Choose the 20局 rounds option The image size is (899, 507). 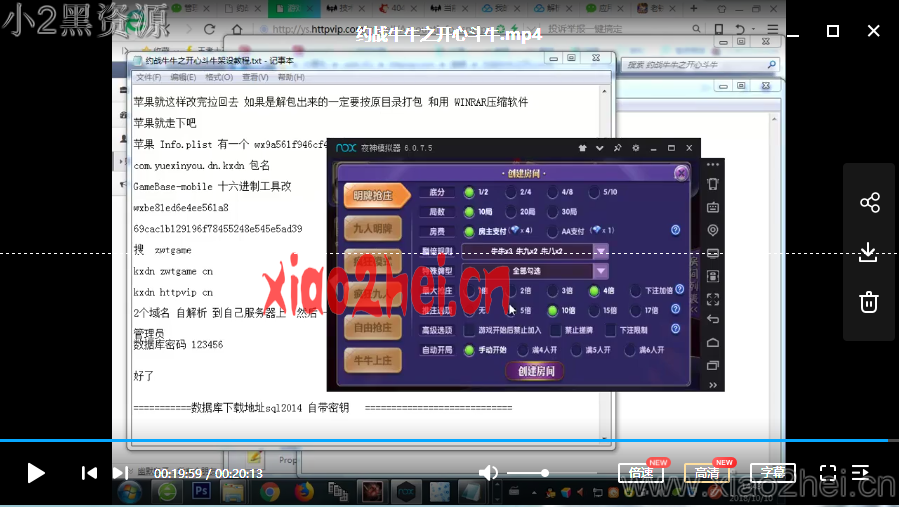coord(510,212)
